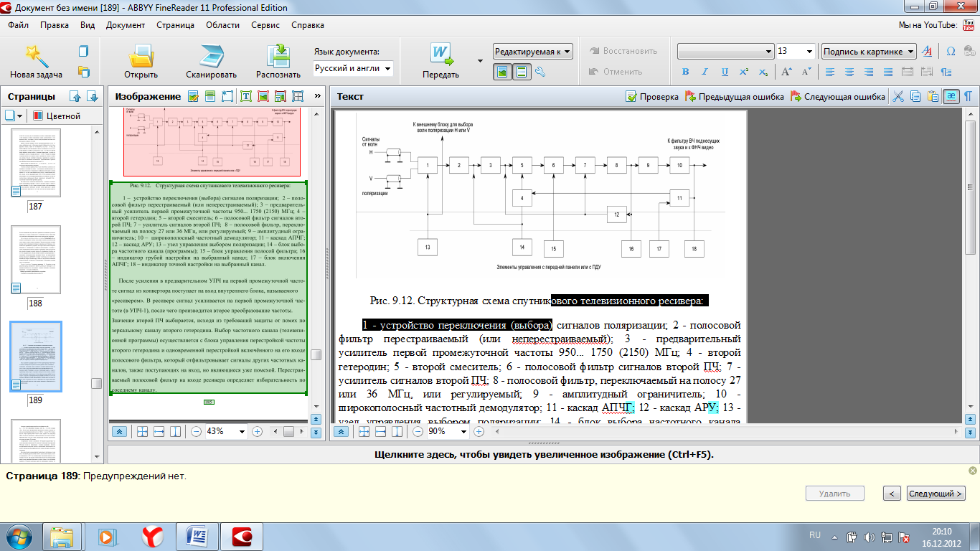
Task: Click Цветной color mode button
Action: [57, 116]
